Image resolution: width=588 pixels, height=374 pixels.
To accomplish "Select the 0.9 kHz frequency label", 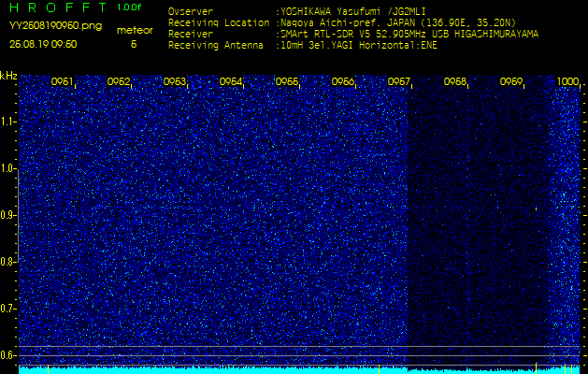I will coord(7,215).
